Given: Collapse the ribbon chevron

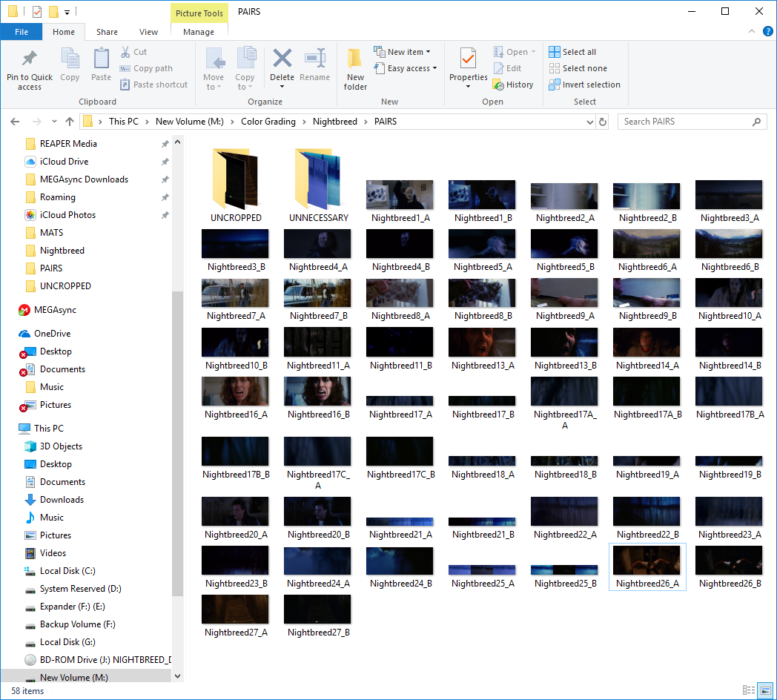Looking at the screenshot, I should (752, 31).
